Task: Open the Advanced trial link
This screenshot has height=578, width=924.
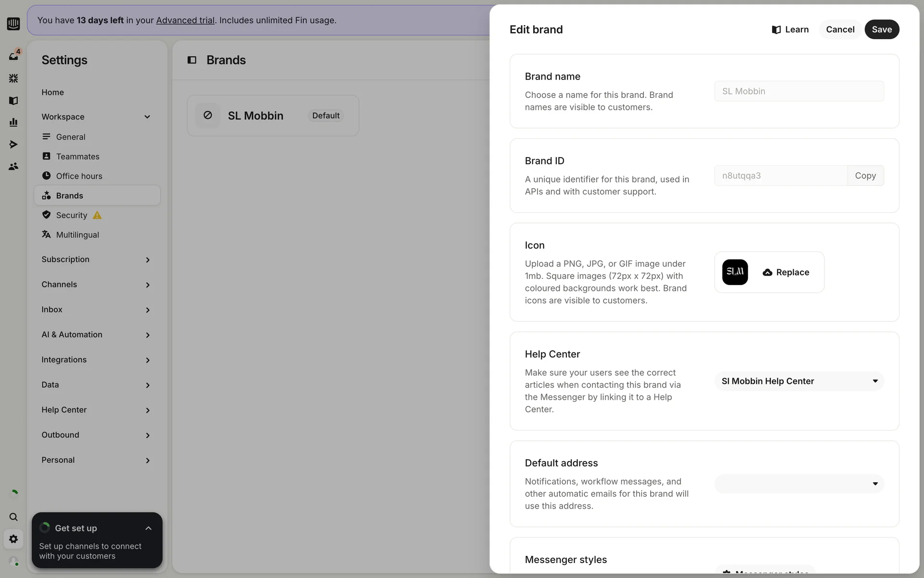Action: 185,20
